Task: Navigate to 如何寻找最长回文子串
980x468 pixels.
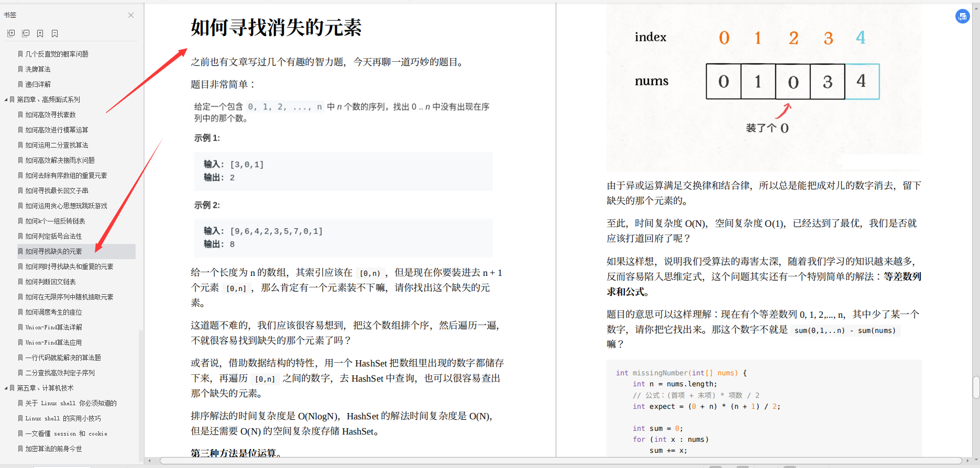Action: pyautogui.click(x=57, y=191)
